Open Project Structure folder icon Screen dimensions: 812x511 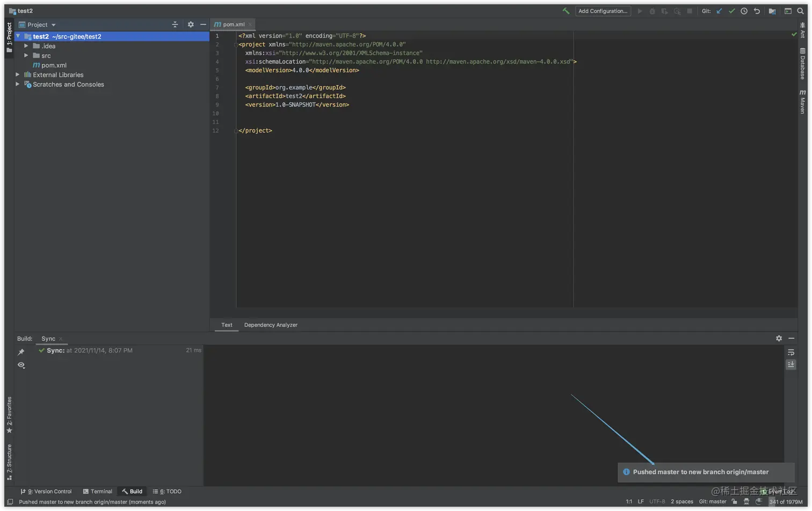point(772,11)
